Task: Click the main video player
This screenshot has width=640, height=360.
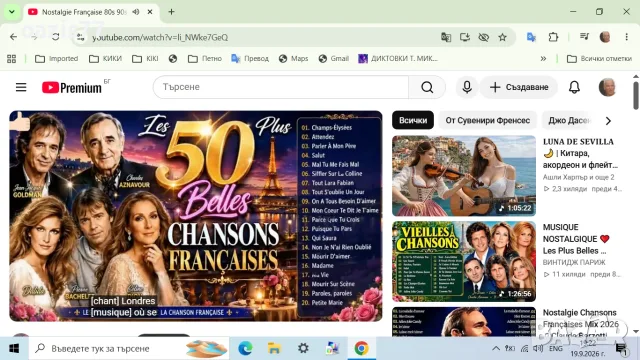Action: tap(196, 216)
